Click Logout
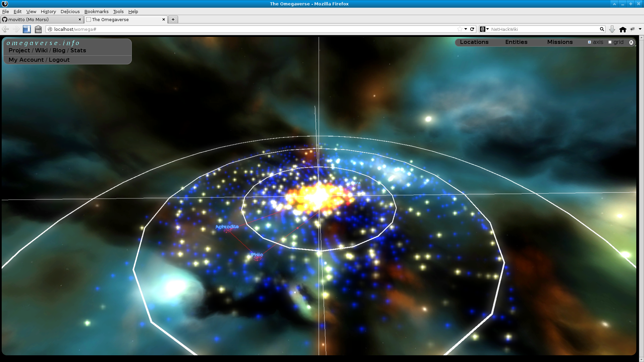644x362 pixels. (59, 60)
